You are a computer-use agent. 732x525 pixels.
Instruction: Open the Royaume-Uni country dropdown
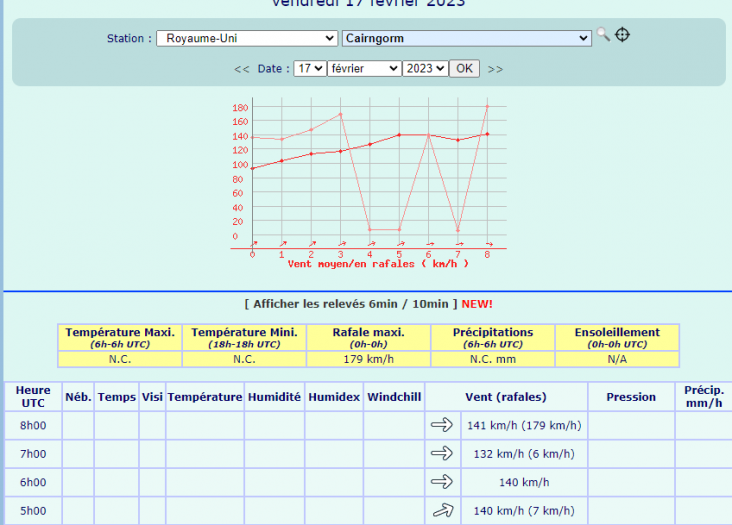[x=247, y=38]
